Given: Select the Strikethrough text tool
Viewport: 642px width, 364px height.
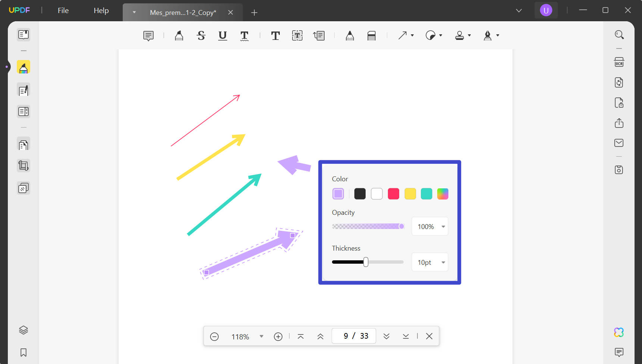Looking at the screenshot, I should [x=201, y=35].
